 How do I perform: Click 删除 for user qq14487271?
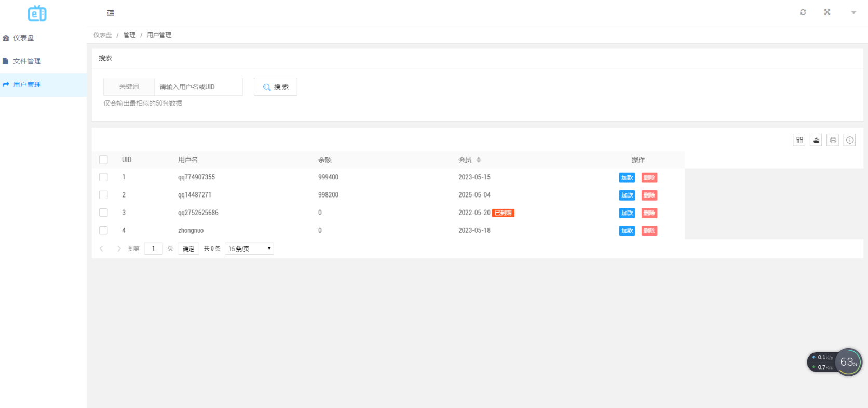click(x=649, y=195)
